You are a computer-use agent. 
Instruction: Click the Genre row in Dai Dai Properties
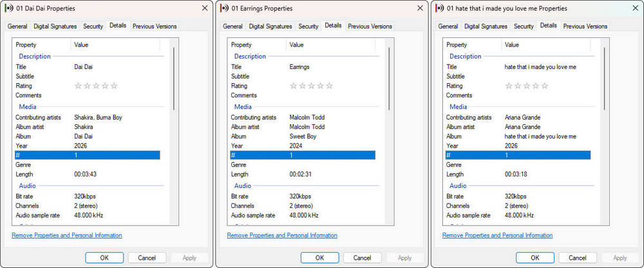88,165
